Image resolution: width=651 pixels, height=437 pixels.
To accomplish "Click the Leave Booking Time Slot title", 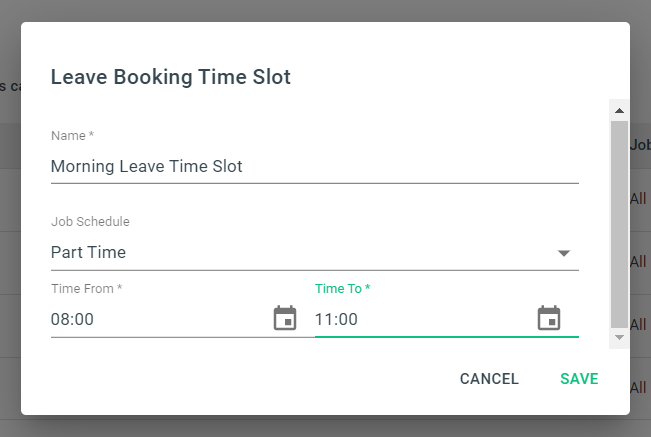I will pyautogui.click(x=171, y=77).
